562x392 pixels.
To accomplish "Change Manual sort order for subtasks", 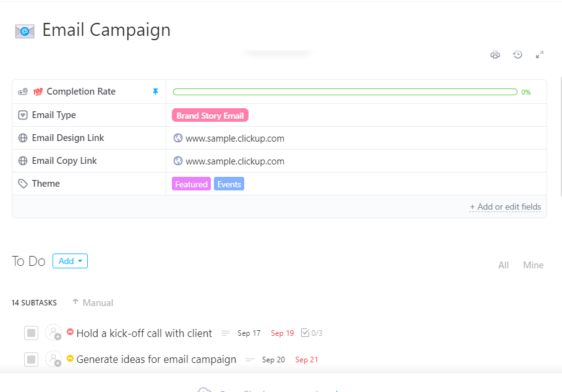I will click(x=92, y=302).
